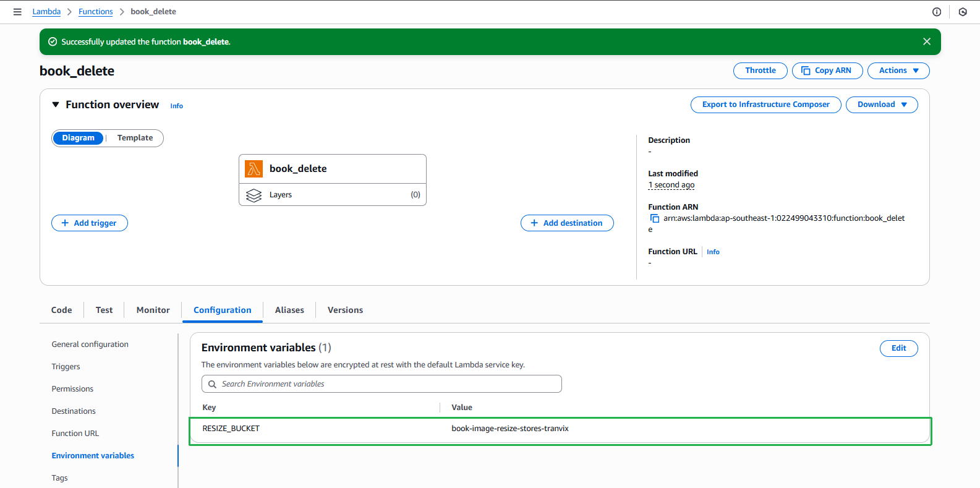Click the Copy ARN button
This screenshot has width=980, height=488.
827,71
